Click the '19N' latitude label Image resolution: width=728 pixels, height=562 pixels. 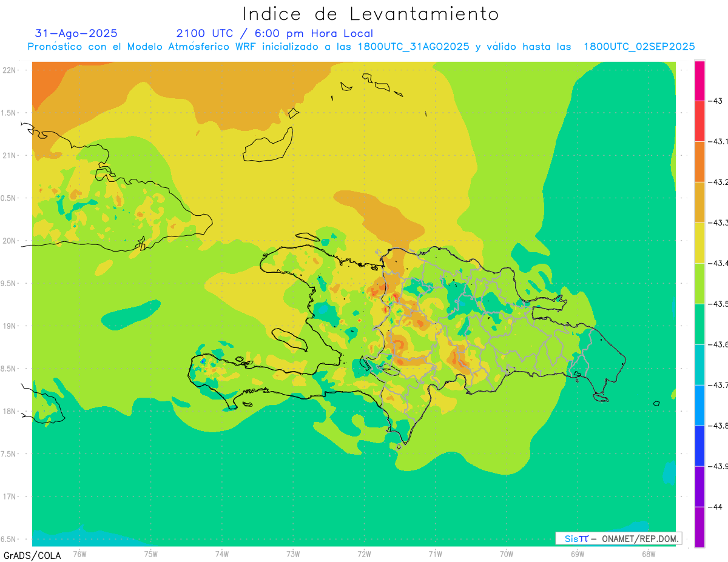coord(9,326)
